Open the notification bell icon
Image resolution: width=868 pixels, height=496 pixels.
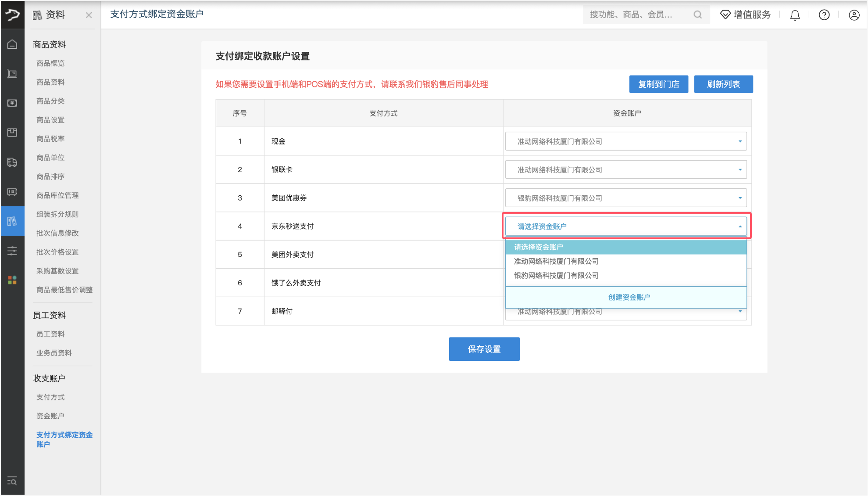pos(795,14)
